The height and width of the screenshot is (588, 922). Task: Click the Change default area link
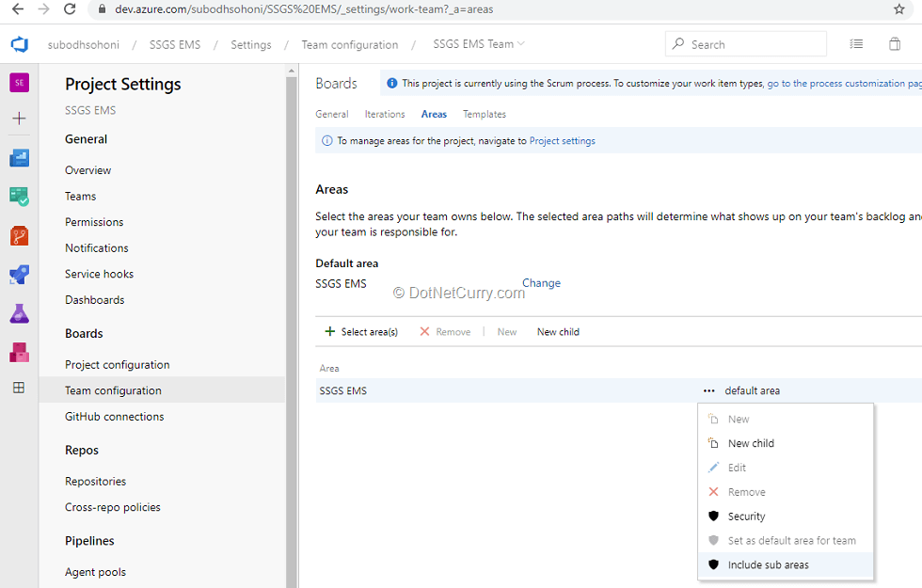tap(541, 283)
